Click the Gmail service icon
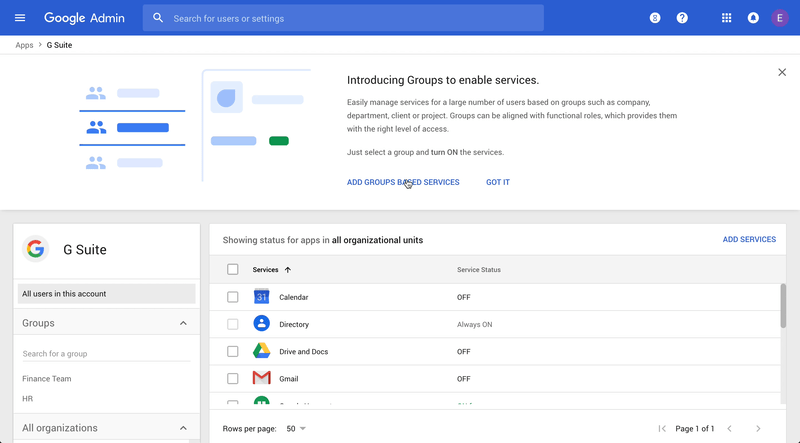This screenshot has width=800, height=443. (x=261, y=378)
